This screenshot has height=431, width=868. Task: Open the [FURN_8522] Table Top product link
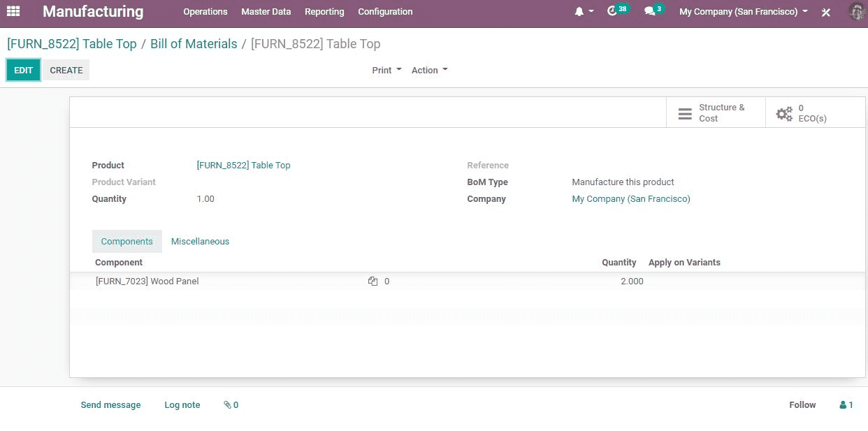243,166
